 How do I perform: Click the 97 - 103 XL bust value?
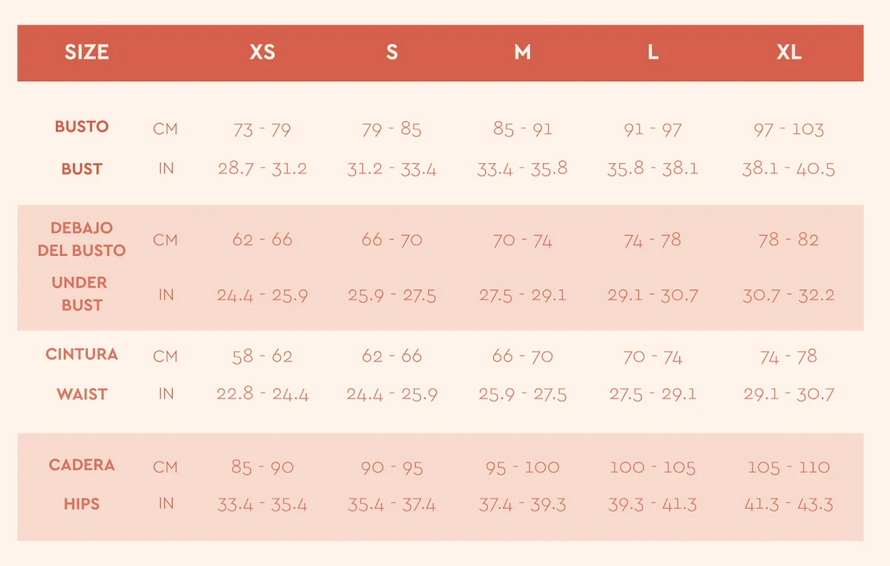click(x=789, y=129)
